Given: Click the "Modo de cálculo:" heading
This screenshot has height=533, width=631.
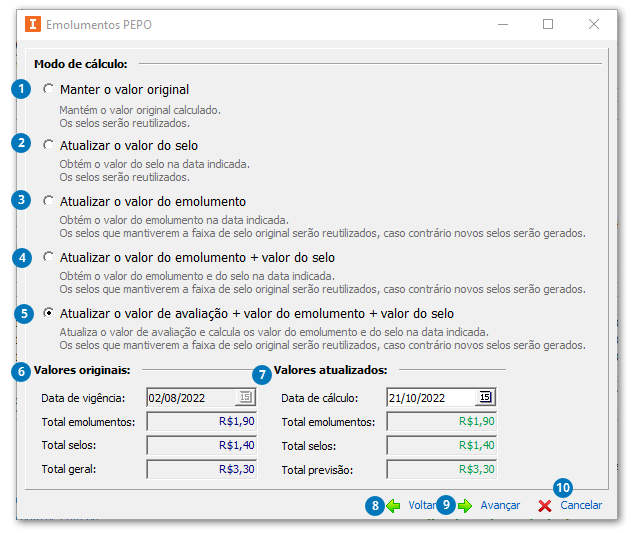Looking at the screenshot, I should pos(80,64).
